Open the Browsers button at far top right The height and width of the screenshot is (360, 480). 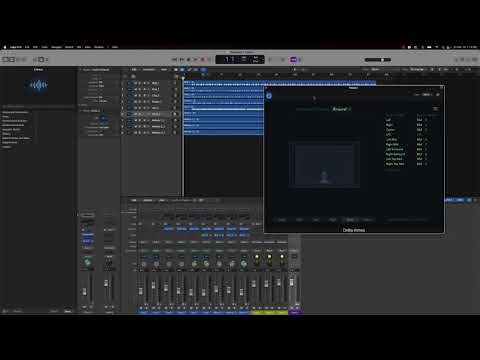coord(475,60)
